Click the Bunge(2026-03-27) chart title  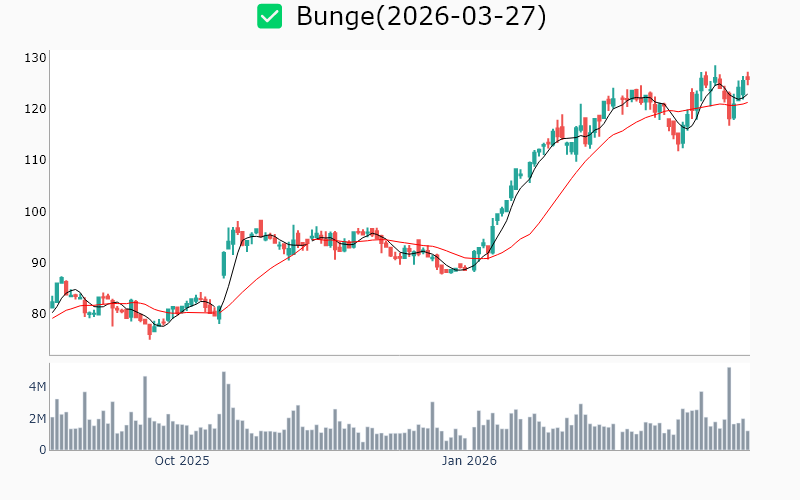tap(421, 16)
